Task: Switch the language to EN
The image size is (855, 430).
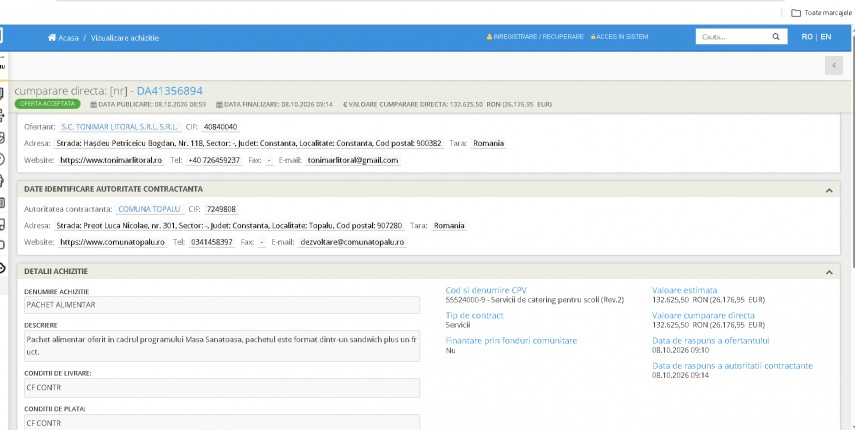Action: [x=826, y=37]
